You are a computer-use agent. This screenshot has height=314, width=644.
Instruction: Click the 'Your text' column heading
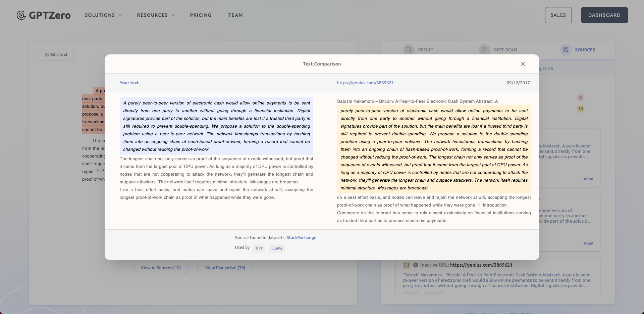129,83
